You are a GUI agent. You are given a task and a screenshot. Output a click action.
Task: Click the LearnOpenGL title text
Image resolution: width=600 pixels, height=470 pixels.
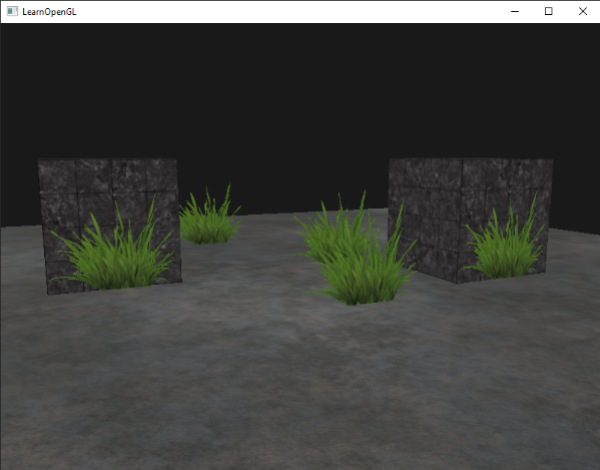pyautogui.click(x=49, y=12)
